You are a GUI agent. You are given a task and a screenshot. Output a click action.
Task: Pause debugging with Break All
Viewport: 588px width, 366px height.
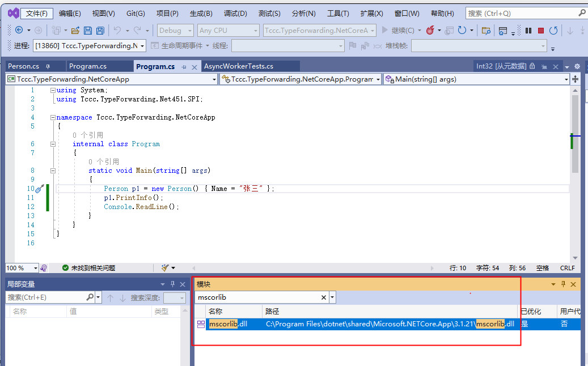tap(528, 31)
